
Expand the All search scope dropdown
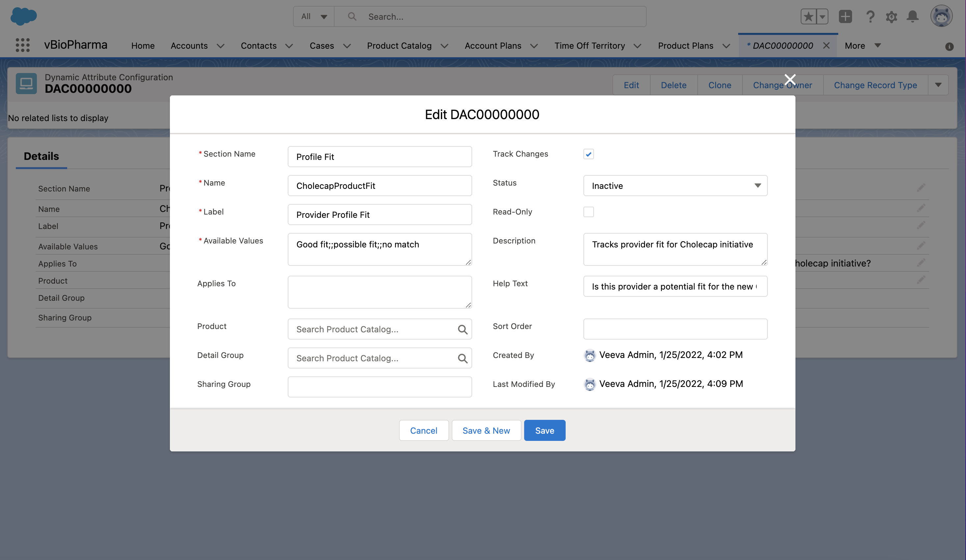(x=313, y=16)
